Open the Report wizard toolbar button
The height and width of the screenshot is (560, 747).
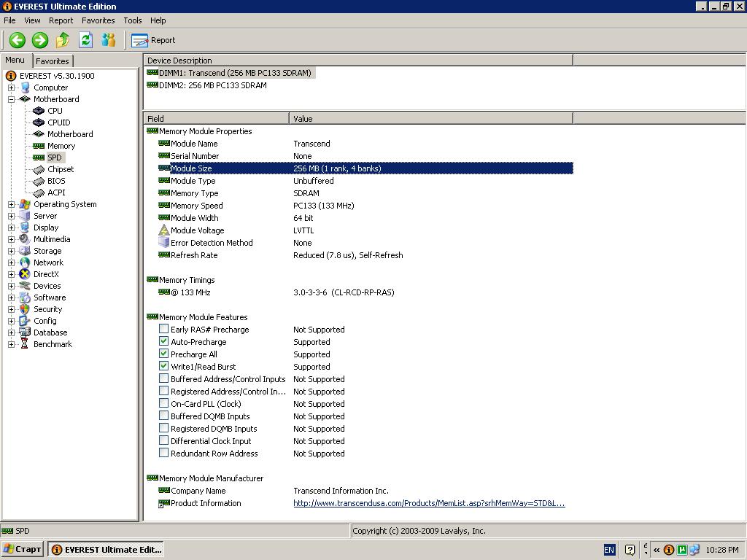pos(153,41)
